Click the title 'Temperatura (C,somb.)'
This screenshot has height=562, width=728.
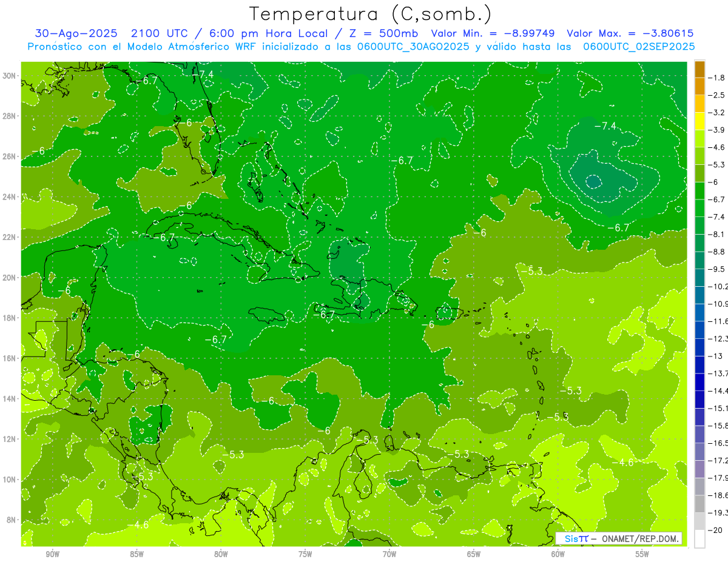pos(371,14)
